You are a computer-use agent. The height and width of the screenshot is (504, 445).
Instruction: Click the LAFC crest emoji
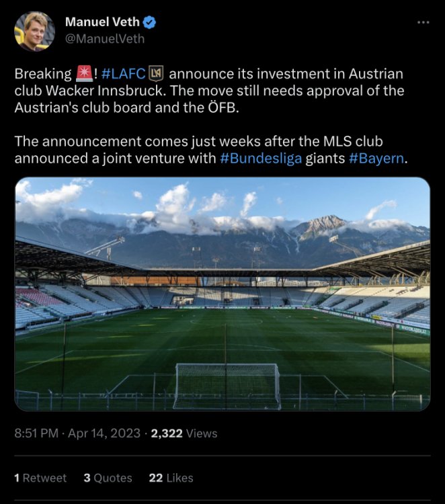point(156,73)
